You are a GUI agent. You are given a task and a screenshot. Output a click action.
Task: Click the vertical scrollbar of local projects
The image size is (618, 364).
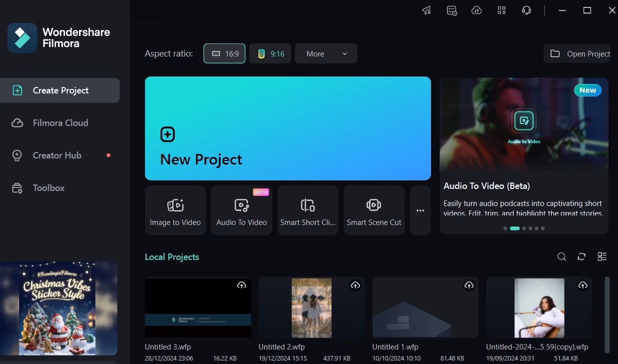coord(607,314)
